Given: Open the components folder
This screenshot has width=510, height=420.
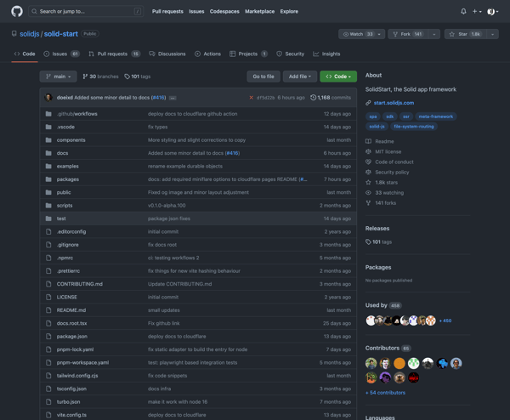Looking at the screenshot, I should point(71,140).
